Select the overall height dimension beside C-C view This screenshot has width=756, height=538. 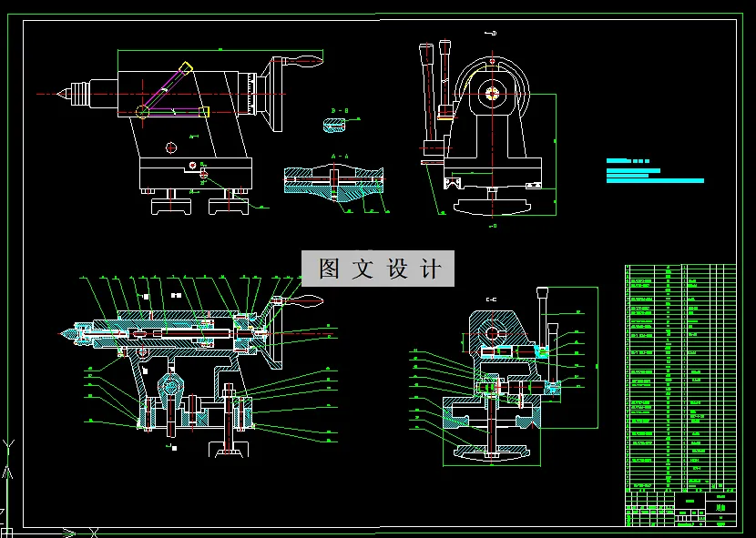(x=598, y=358)
